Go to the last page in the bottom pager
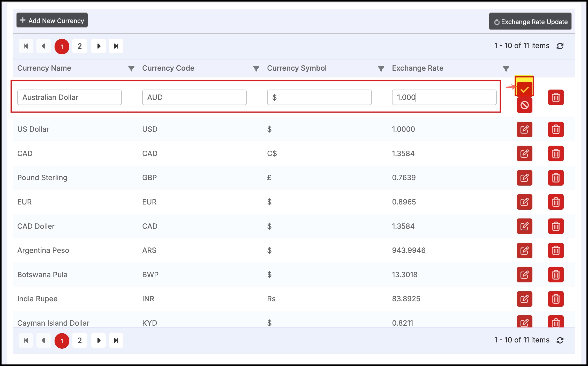588x366 pixels. (x=116, y=340)
